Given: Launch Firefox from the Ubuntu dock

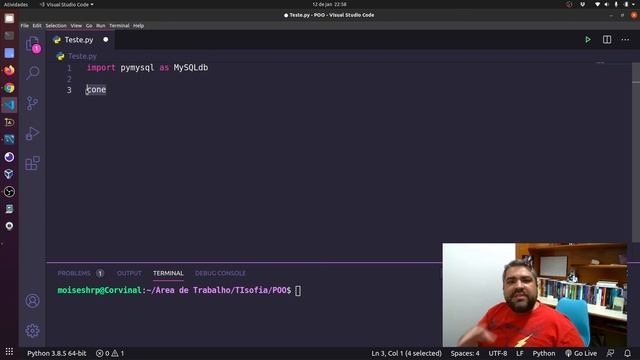Looking at the screenshot, I should 9,70.
